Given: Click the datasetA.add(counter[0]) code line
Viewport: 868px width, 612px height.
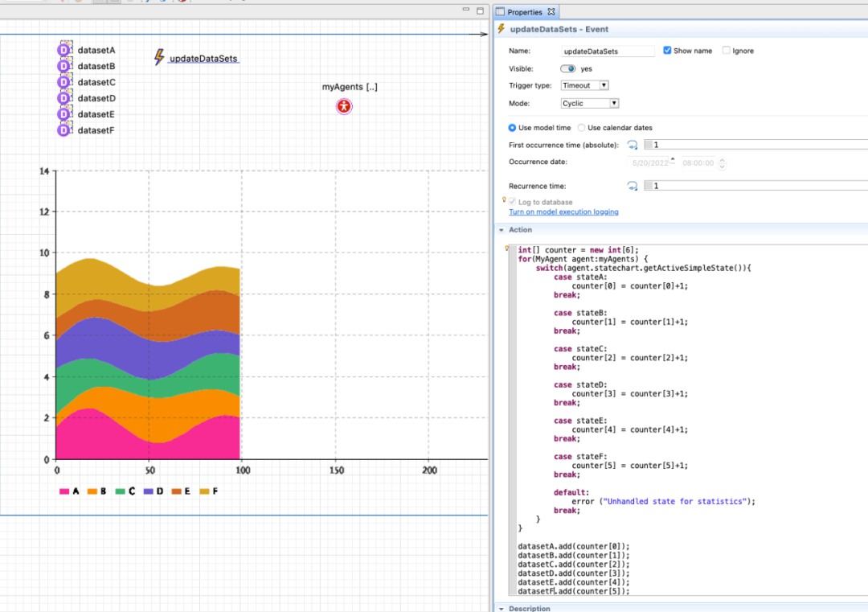Looking at the screenshot, I should [x=574, y=546].
